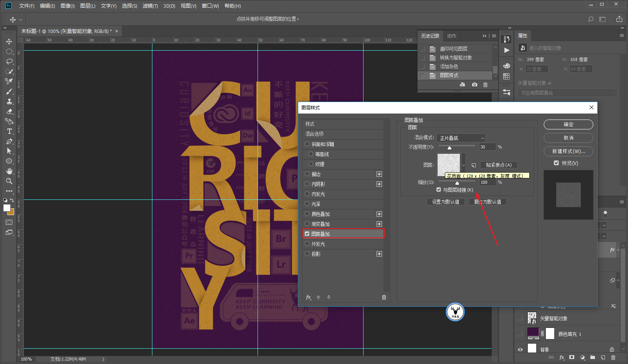Screen dimensions: 628x364
Task: Select the Pen tool
Action: 9,141
